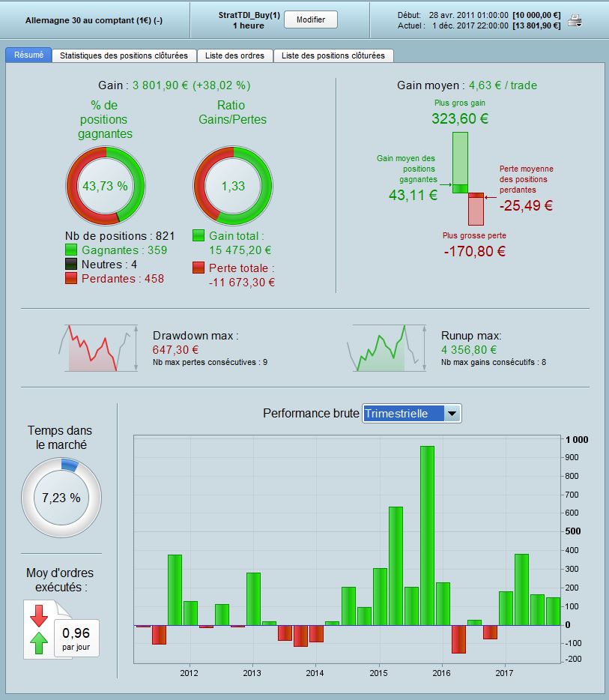Open the Trimestrielle performance period dropdown
Viewport: 609px width, 700px height.
pyautogui.click(x=412, y=414)
